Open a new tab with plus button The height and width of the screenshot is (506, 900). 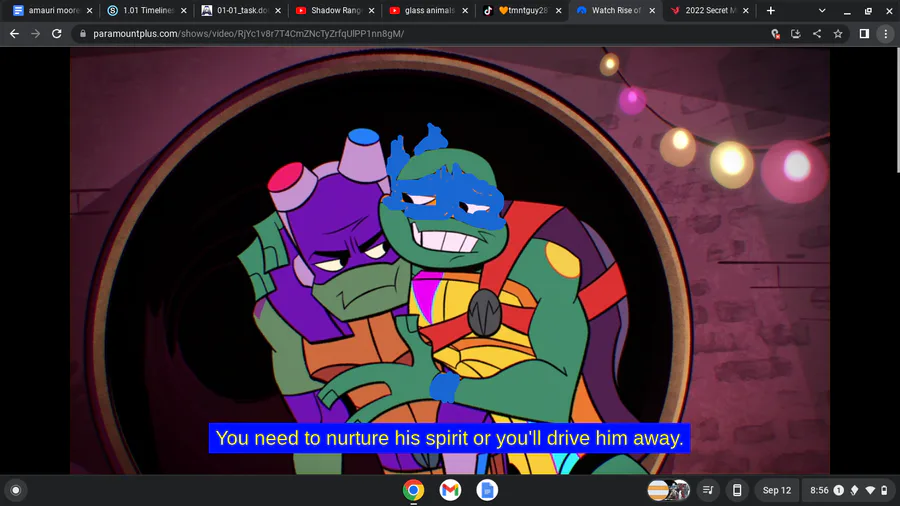point(770,10)
